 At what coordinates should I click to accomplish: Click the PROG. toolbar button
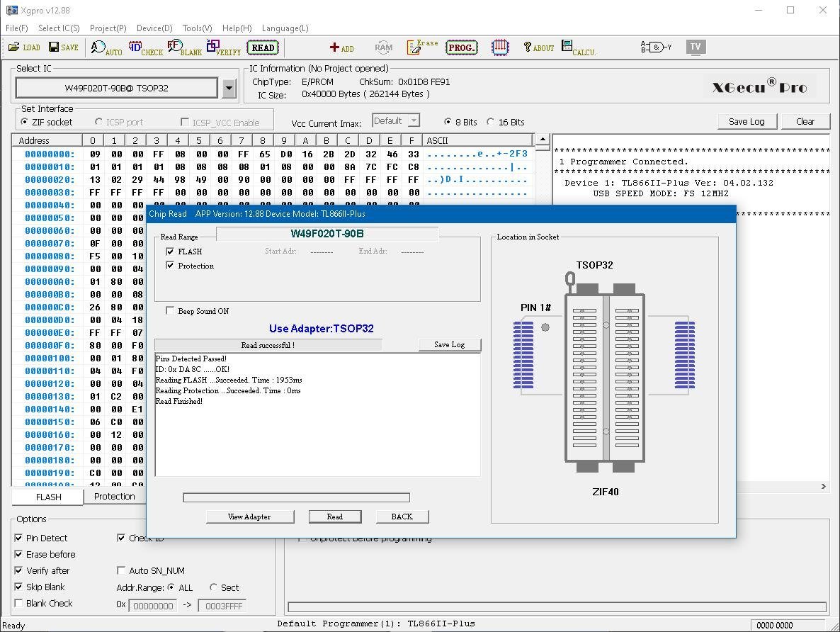click(461, 47)
